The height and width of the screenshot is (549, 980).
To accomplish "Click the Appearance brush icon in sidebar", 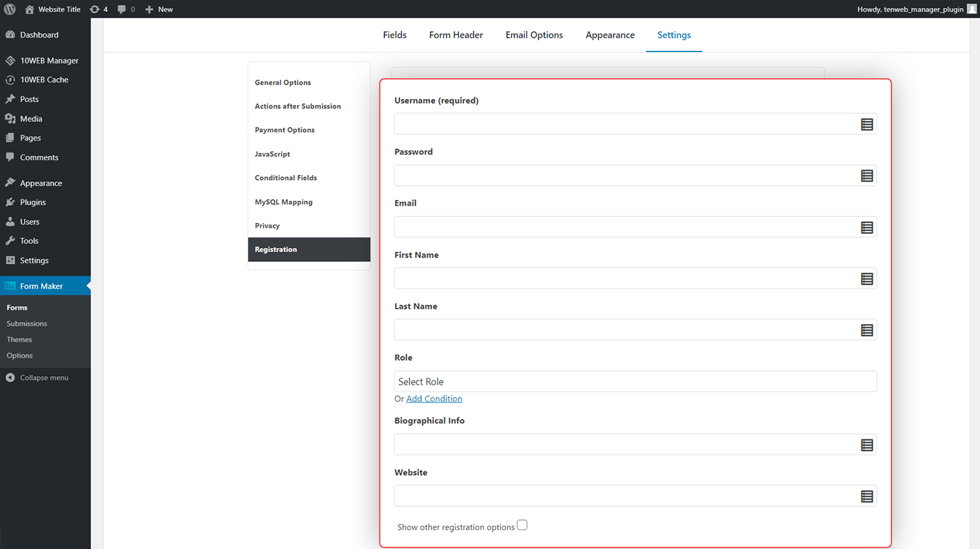I will [x=10, y=183].
